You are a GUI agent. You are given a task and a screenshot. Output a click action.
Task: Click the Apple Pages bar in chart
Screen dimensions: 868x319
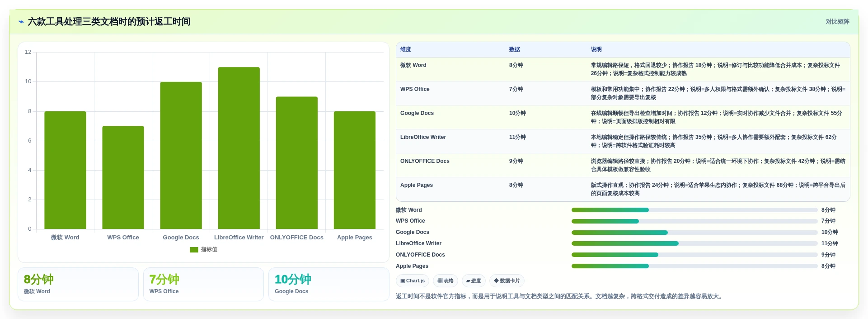pos(354,170)
